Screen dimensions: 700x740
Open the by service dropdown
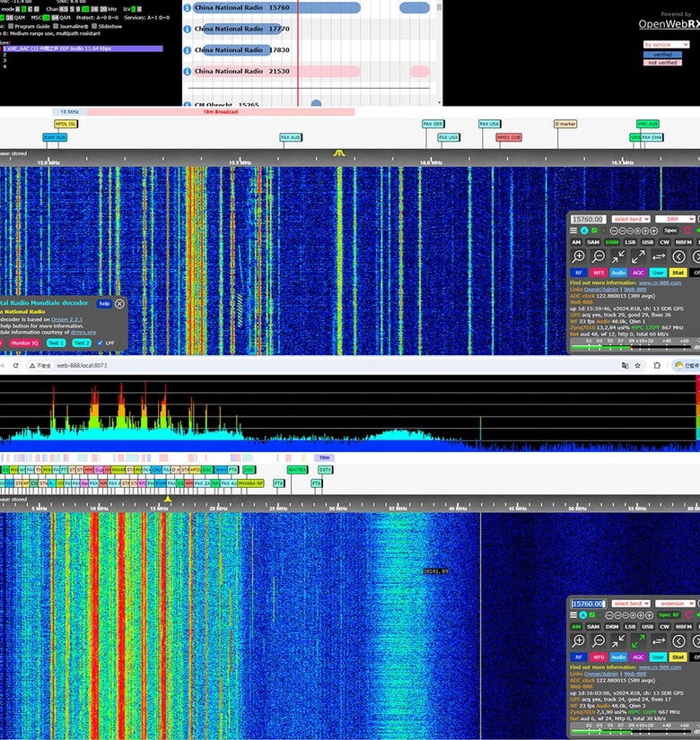pyautogui.click(x=665, y=44)
